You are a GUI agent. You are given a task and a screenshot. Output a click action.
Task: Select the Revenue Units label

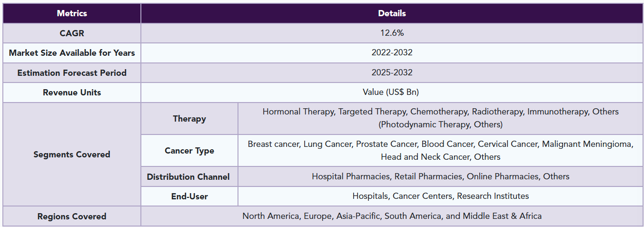72,93
